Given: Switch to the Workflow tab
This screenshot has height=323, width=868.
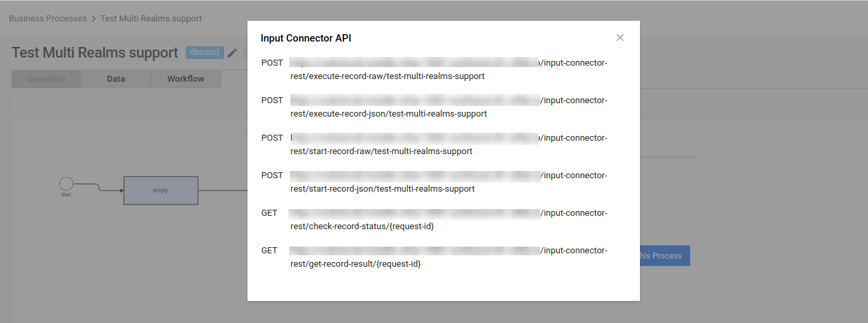Looking at the screenshot, I should [x=186, y=79].
